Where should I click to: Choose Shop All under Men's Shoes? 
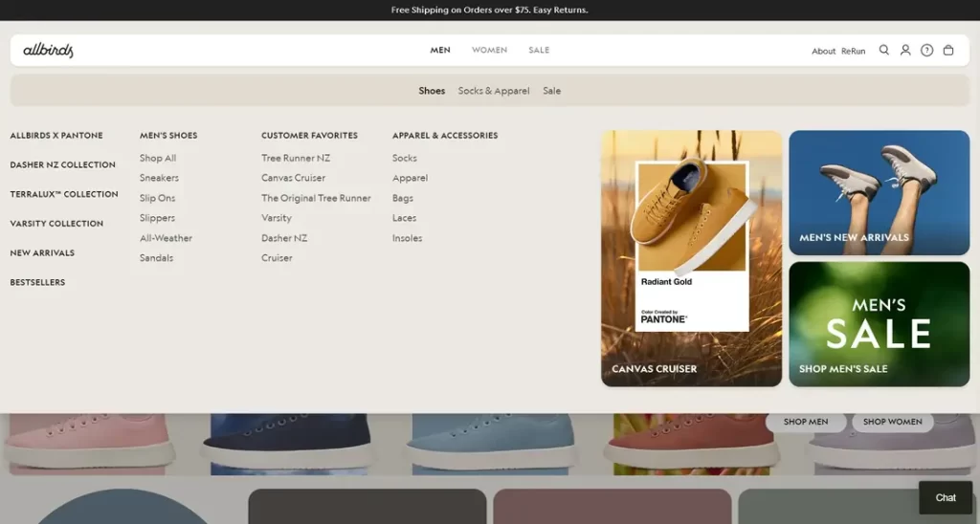[158, 158]
